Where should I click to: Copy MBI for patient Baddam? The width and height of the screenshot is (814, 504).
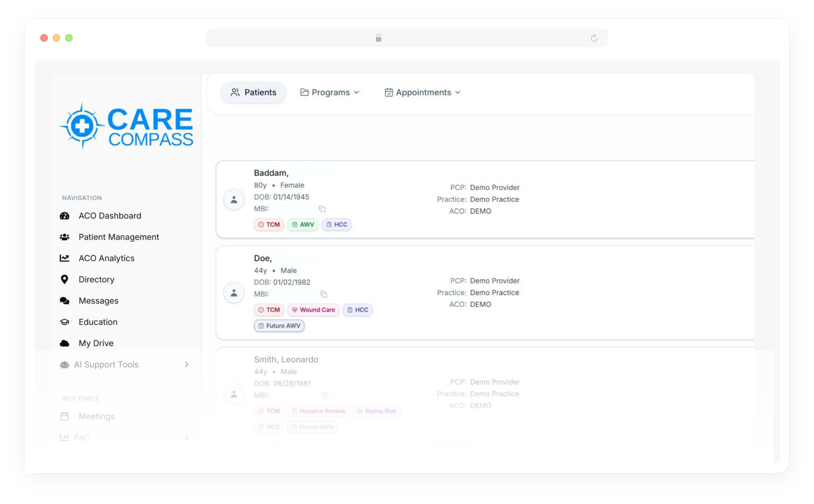[322, 209]
